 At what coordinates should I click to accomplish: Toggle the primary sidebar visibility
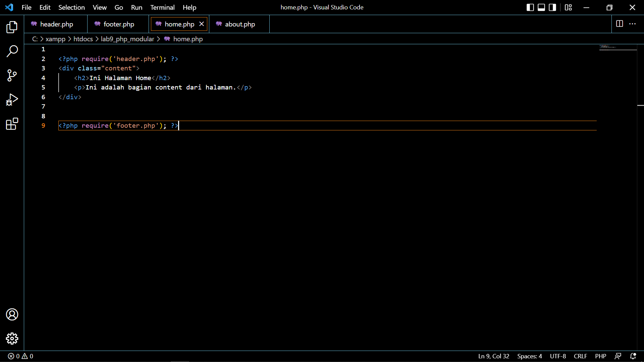tap(530, 7)
